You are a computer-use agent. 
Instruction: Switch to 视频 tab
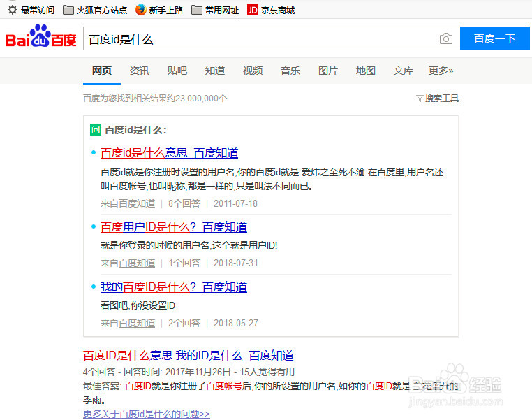pyautogui.click(x=253, y=71)
